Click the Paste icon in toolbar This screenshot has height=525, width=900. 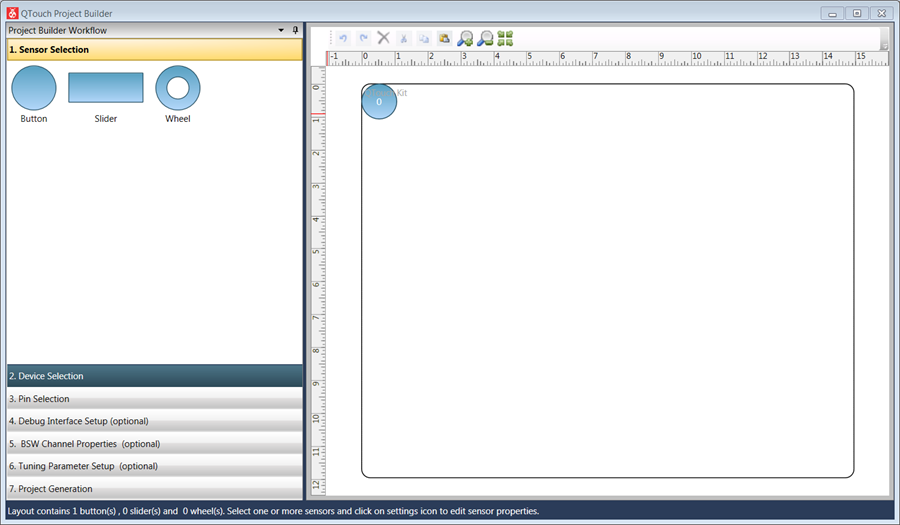pos(444,38)
